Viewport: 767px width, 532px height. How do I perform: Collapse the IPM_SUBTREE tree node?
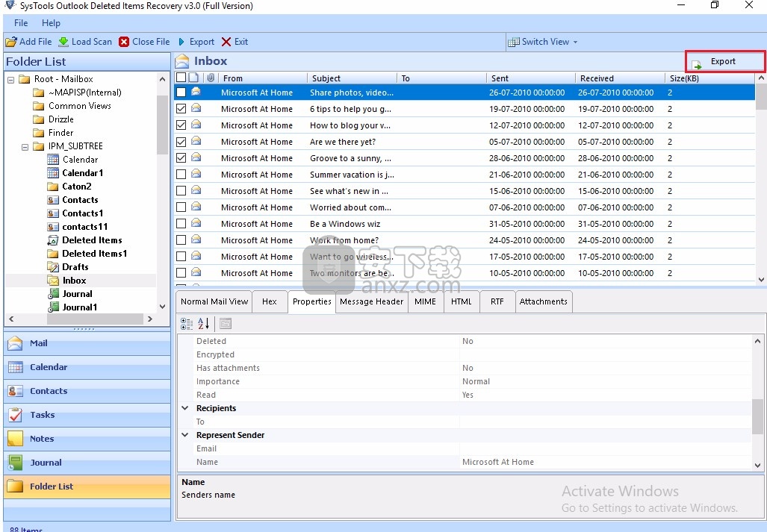click(25, 146)
